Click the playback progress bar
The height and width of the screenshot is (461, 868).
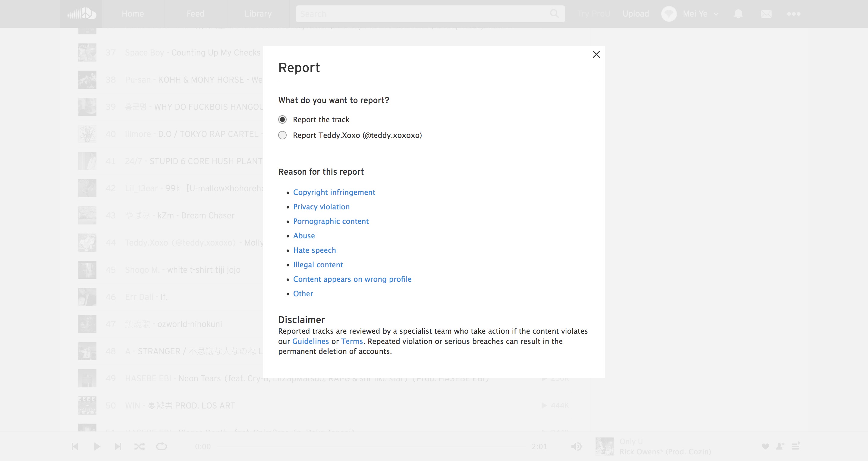pyautogui.click(x=371, y=447)
